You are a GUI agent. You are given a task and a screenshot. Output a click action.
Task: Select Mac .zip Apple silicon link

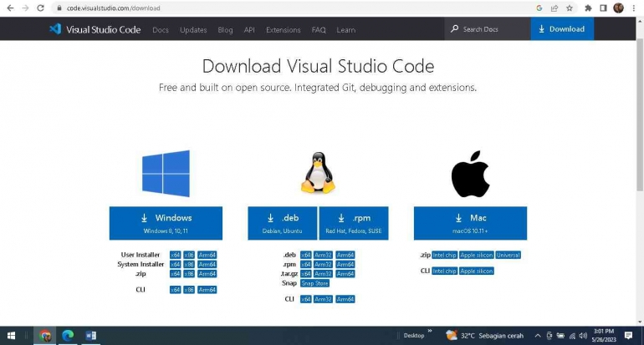[477, 255]
